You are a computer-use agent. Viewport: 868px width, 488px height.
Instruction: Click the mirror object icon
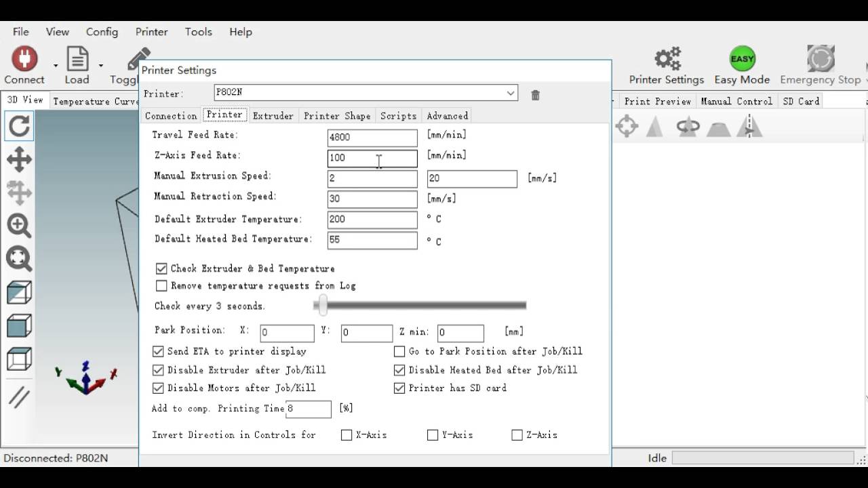pyautogui.click(x=749, y=126)
